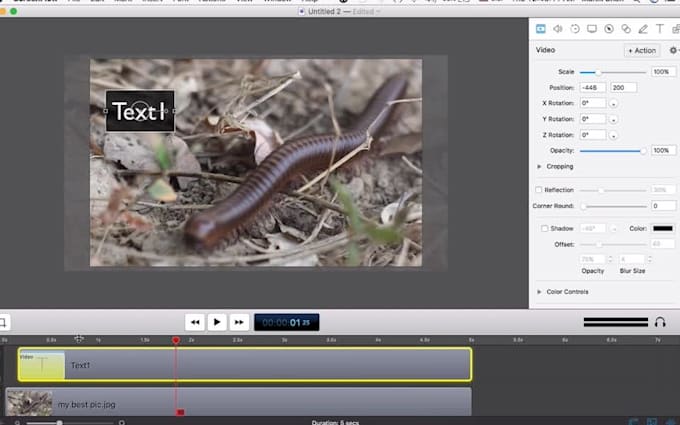Click the red marker at playhead bottom
Screen dimensions: 680x425
(x=180, y=412)
